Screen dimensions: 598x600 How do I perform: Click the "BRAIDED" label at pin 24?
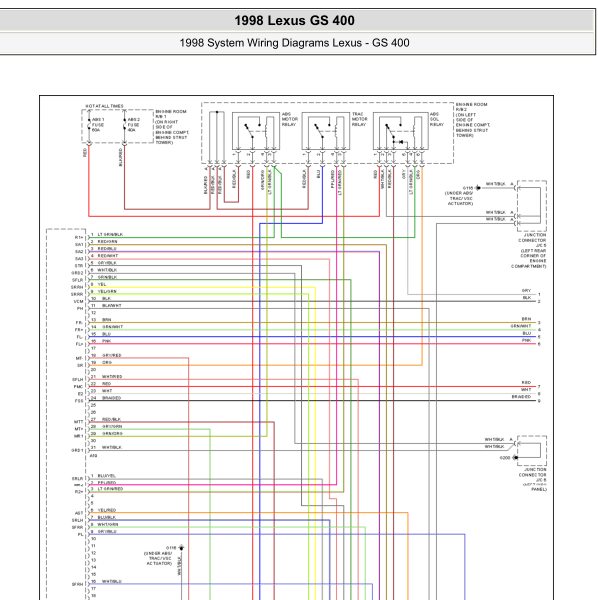(111, 398)
